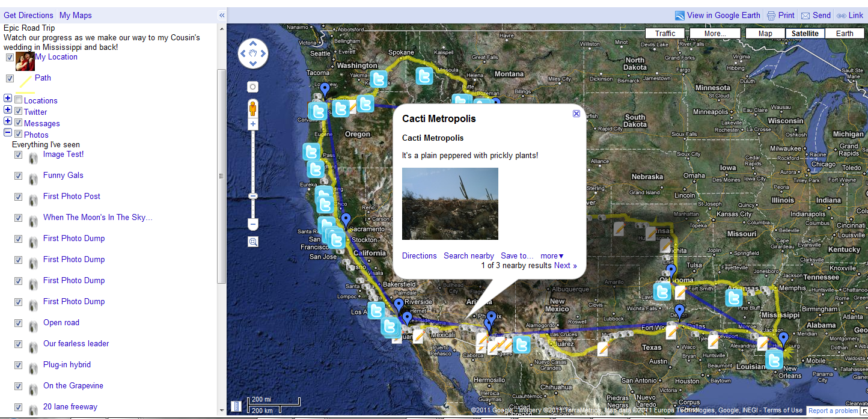Click the sidebar vertical scrollbar thumb

[x=222, y=176]
